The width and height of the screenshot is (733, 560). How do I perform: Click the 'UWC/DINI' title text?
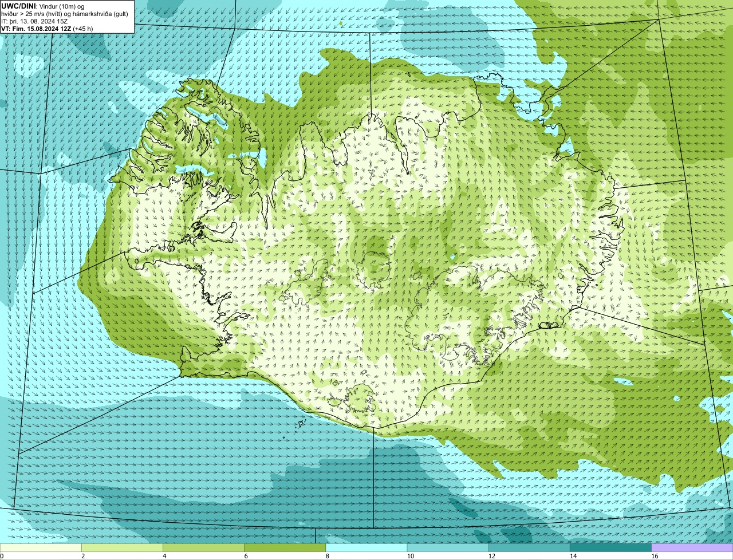click(18, 6)
